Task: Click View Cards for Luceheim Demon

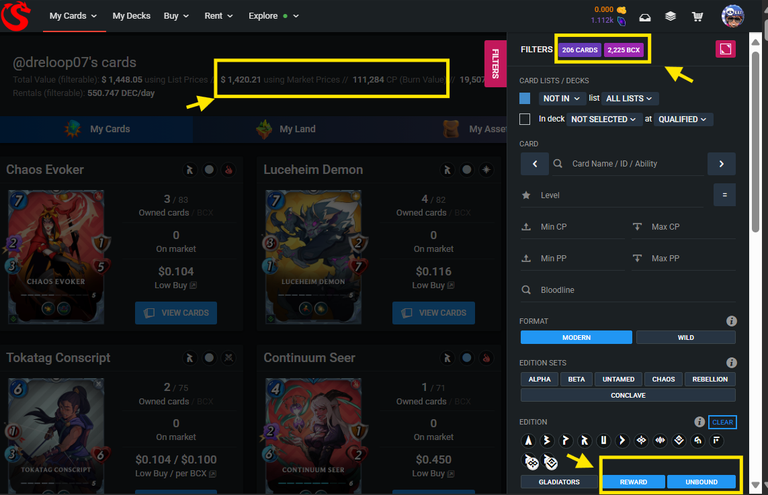Action: point(433,313)
